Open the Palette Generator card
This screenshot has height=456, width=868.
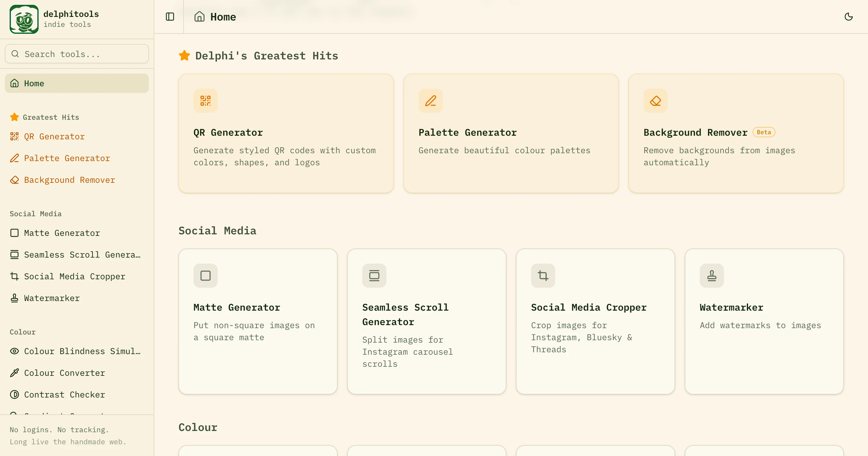(x=511, y=134)
